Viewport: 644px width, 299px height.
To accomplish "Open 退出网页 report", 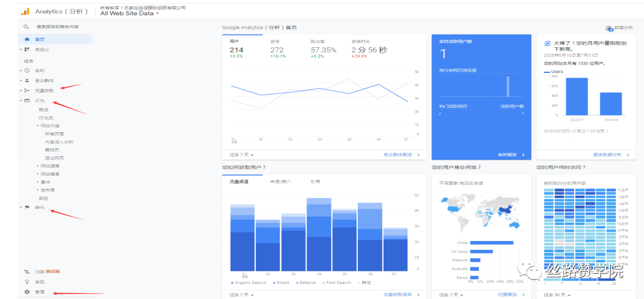I will pyautogui.click(x=54, y=158).
